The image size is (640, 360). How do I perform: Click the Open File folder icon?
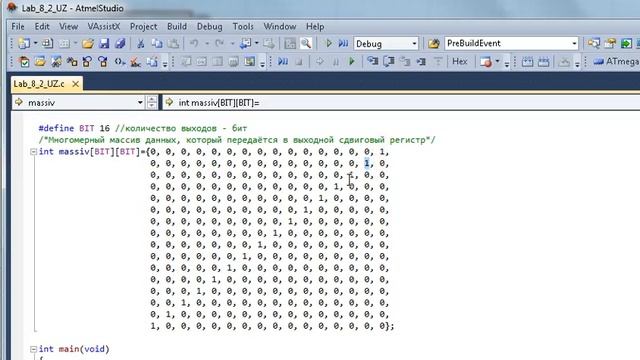pos(88,43)
